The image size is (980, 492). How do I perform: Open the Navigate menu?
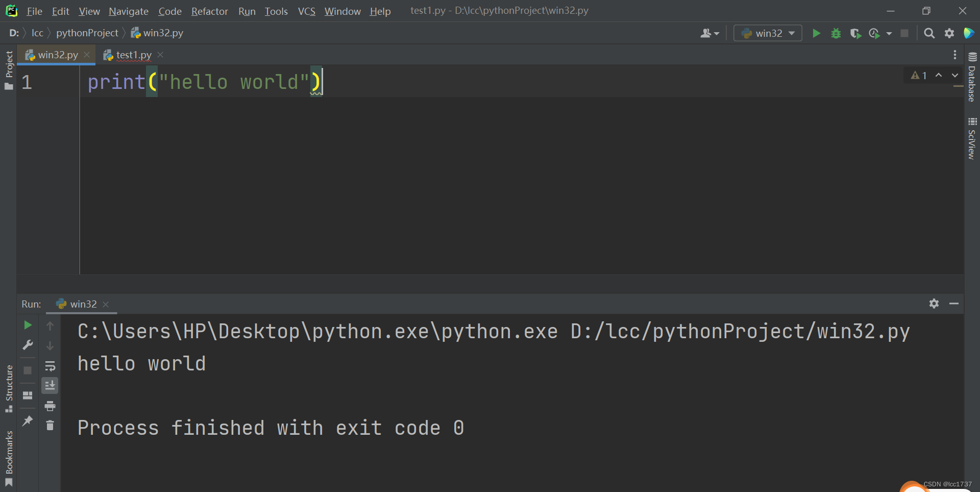pyautogui.click(x=129, y=11)
